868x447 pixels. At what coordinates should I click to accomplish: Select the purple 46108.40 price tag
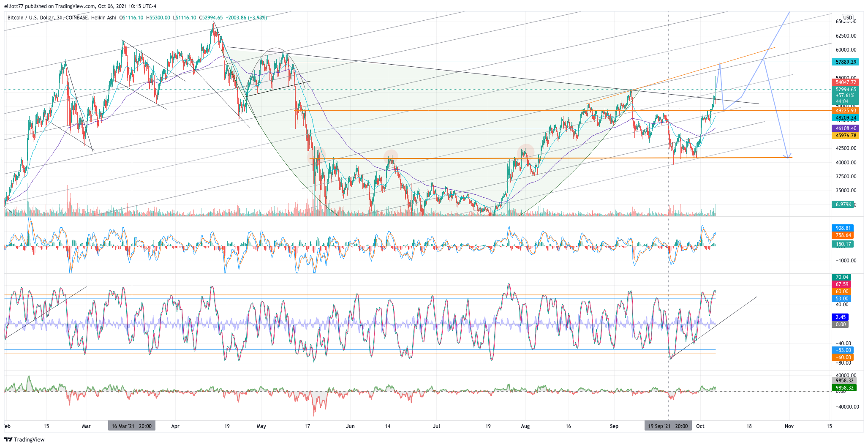[x=846, y=128]
